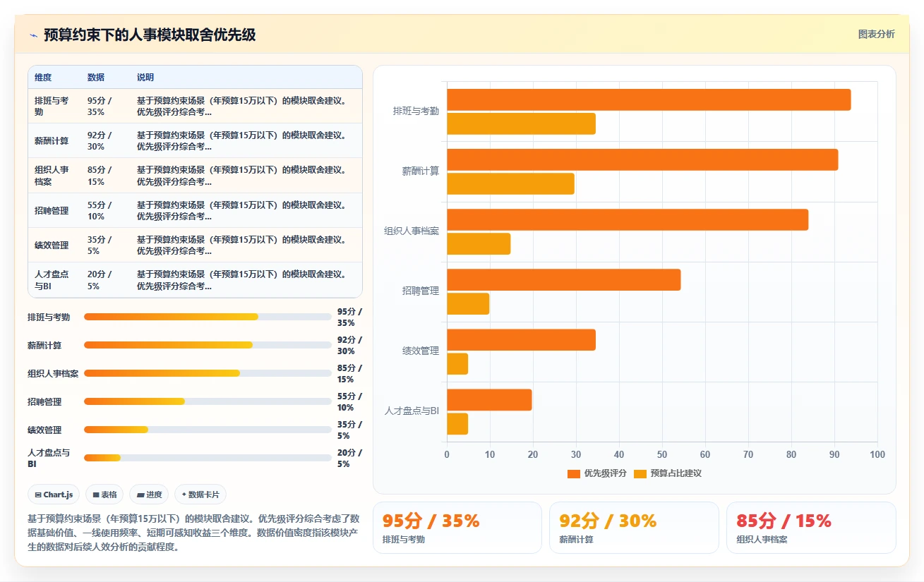Click the 数据卡片 tag chip
The height and width of the screenshot is (582, 924).
point(200,495)
